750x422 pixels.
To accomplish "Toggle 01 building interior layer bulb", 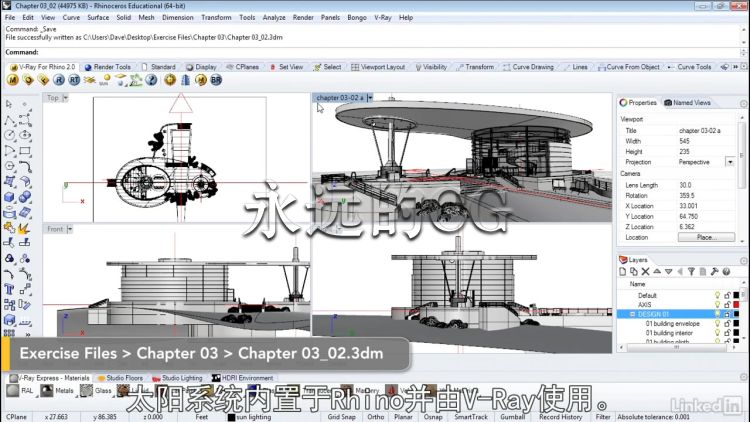I will (717, 333).
